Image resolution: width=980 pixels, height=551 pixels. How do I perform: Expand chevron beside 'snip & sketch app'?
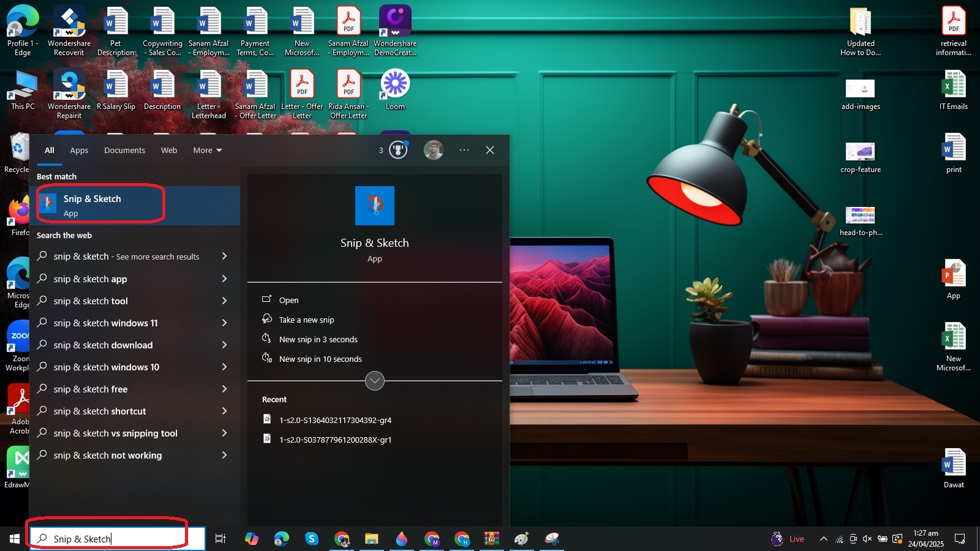point(224,279)
